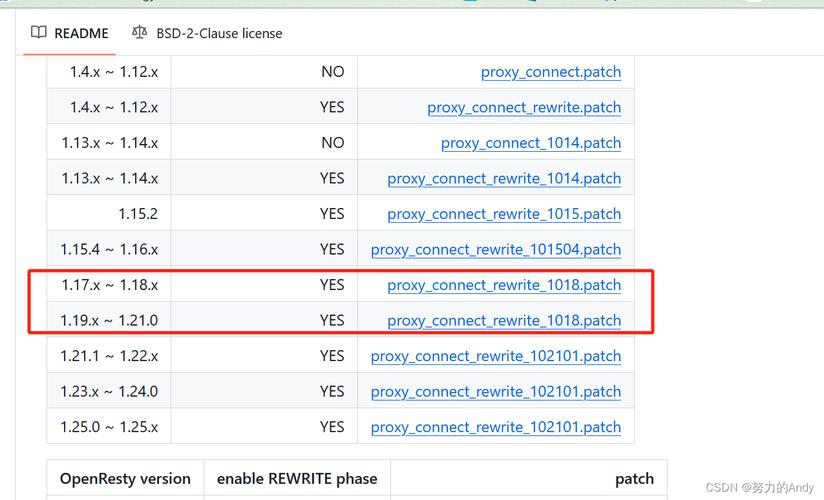Click the patch column header in the OpenResty table

point(634,479)
